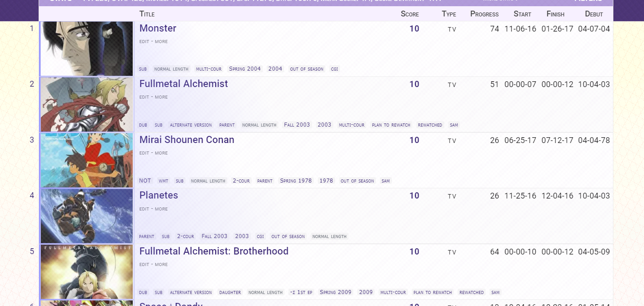Open Fullmetal Alchemist: Brotherhood title link
The image size is (644, 306).
coord(214,251)
